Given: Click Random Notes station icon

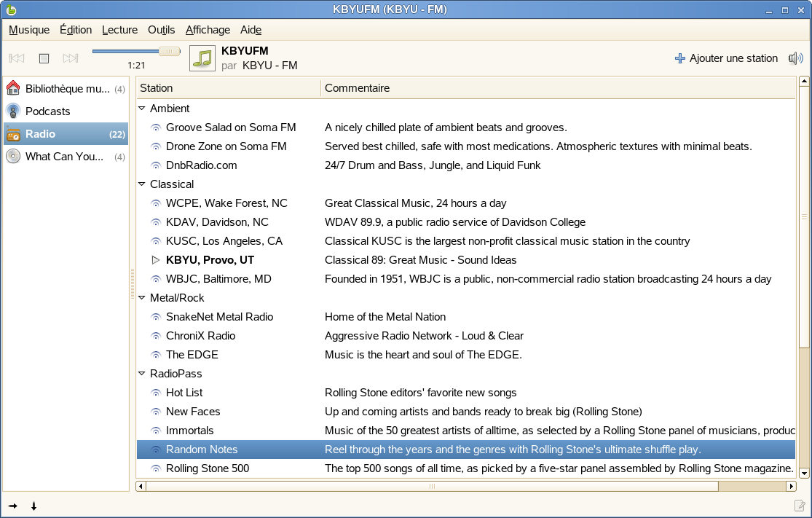Looking at the screenshot, I should (x=155, y=450).
